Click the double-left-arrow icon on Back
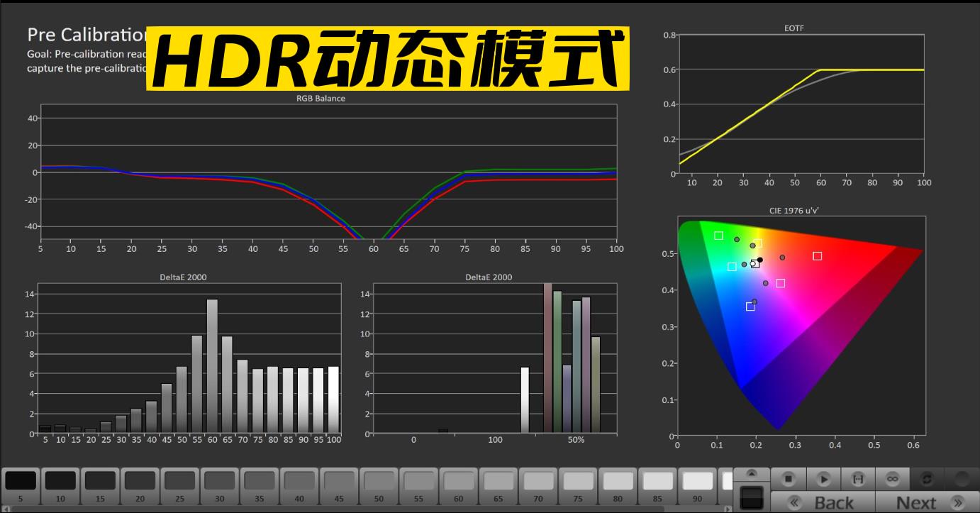The width and height of the screenshot is (980, 513). coord(794,502)
